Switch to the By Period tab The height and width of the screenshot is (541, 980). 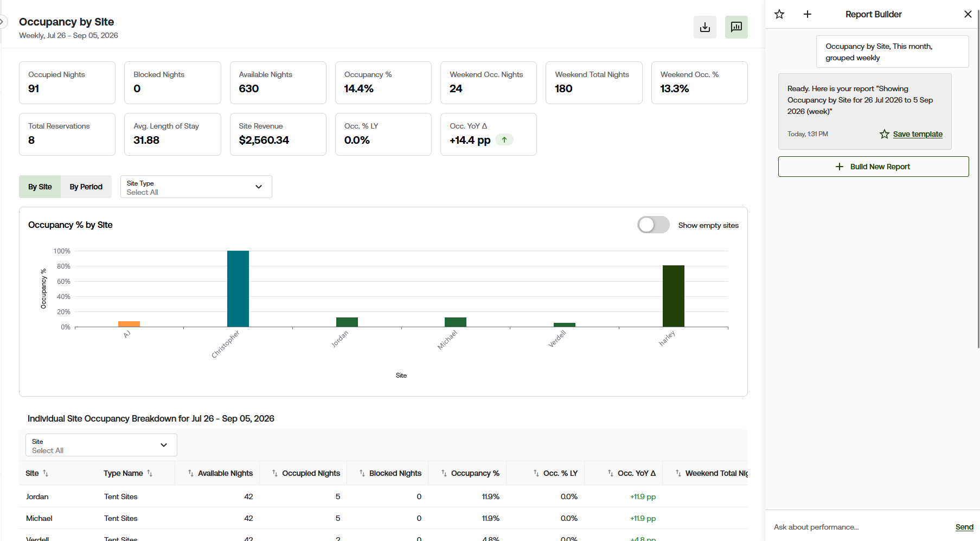coord(86,187)
